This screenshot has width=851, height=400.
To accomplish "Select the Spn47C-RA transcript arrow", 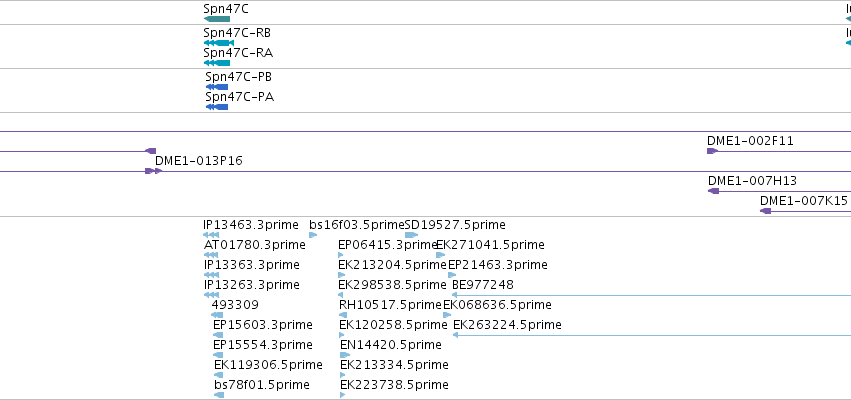I will tap(217, 63).
